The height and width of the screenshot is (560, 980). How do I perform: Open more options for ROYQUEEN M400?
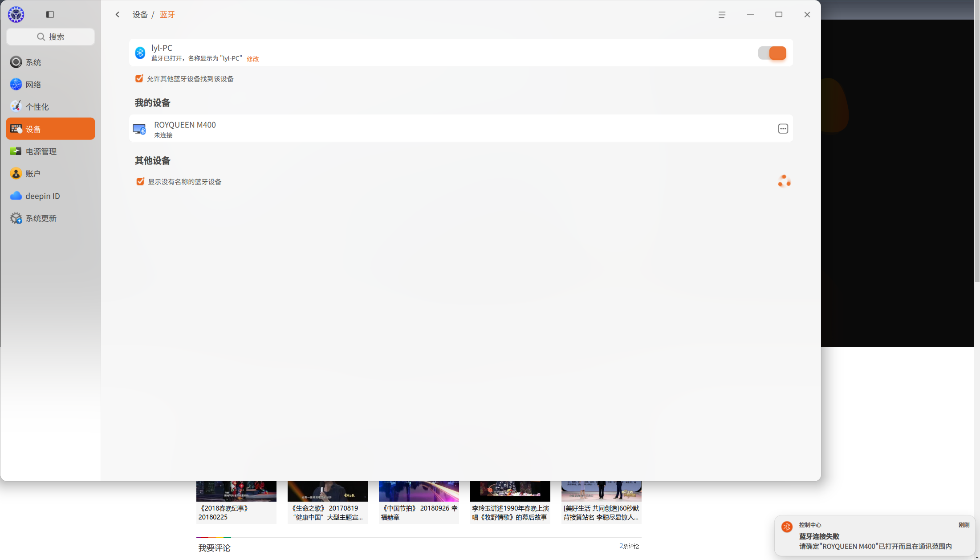point(783,129)
